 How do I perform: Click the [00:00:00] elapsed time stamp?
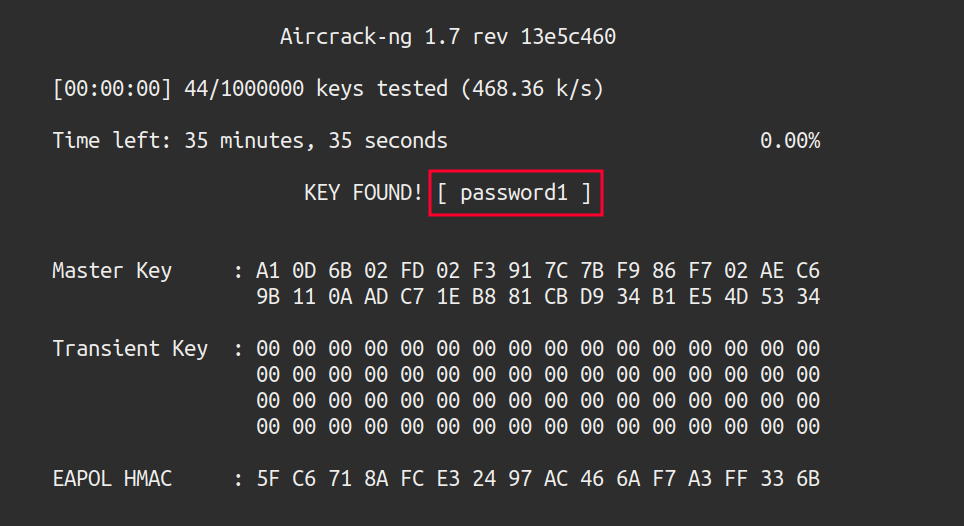tap(112, 89)
